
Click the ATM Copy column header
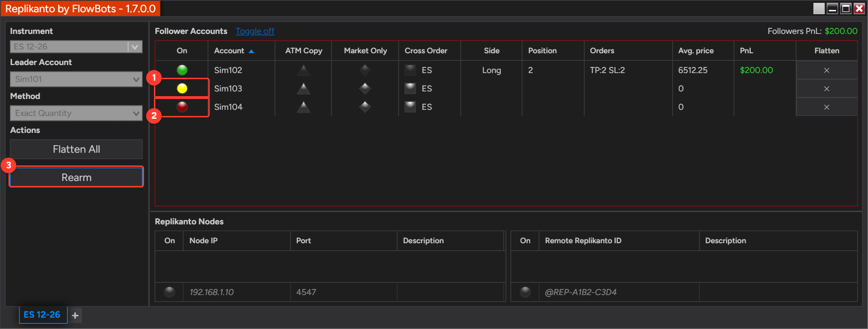point(304,50)
